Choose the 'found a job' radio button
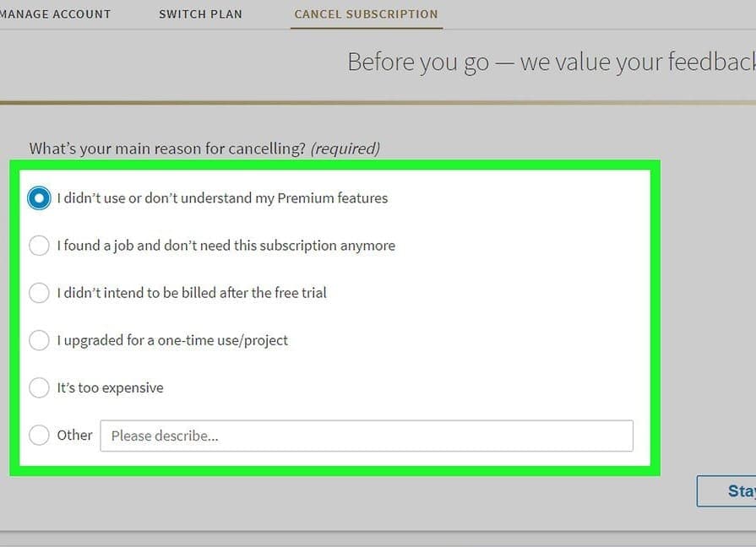756x547 pixels. tap(39, 246)
